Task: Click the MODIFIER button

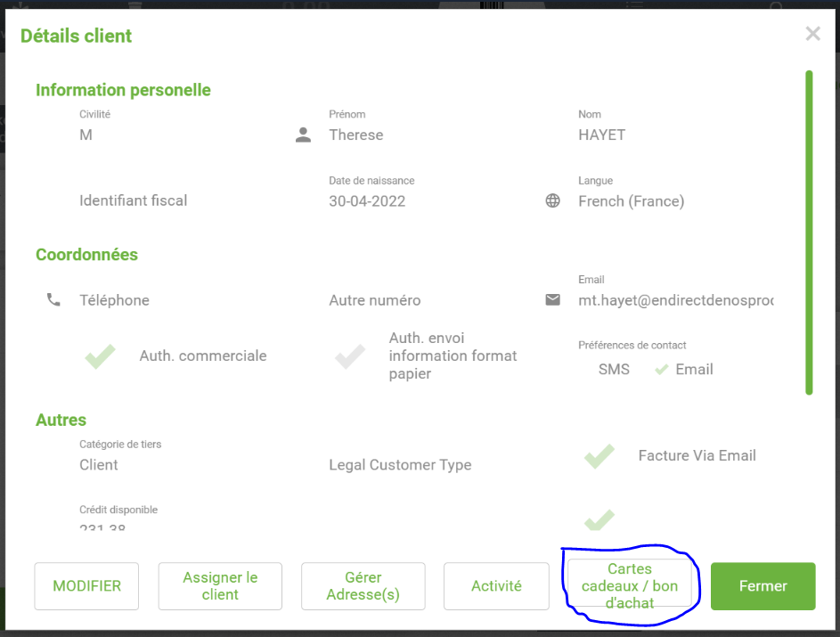Action: (86, 586)
